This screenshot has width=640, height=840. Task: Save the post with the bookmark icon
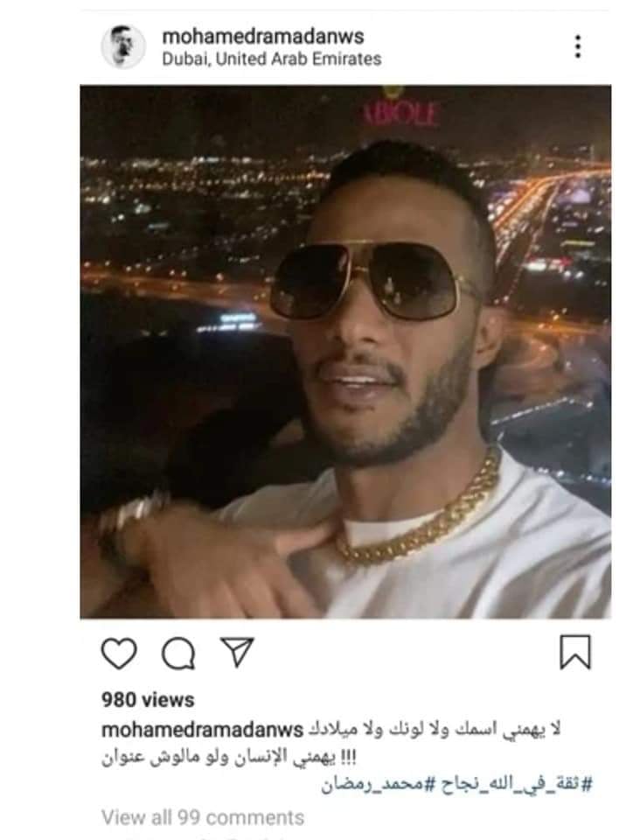click(x=575, y=652)
